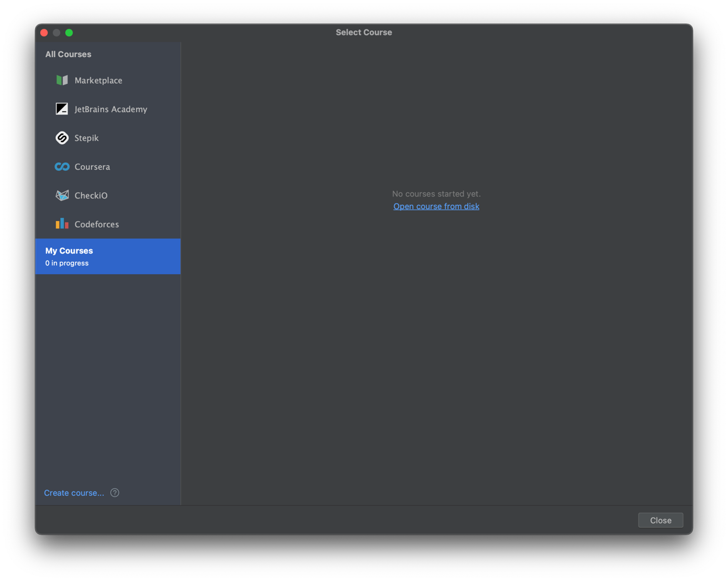The height and width of the screenshot is (581, 728).
Task: Select the Coursera text label
Action: (x=92, y=167)
